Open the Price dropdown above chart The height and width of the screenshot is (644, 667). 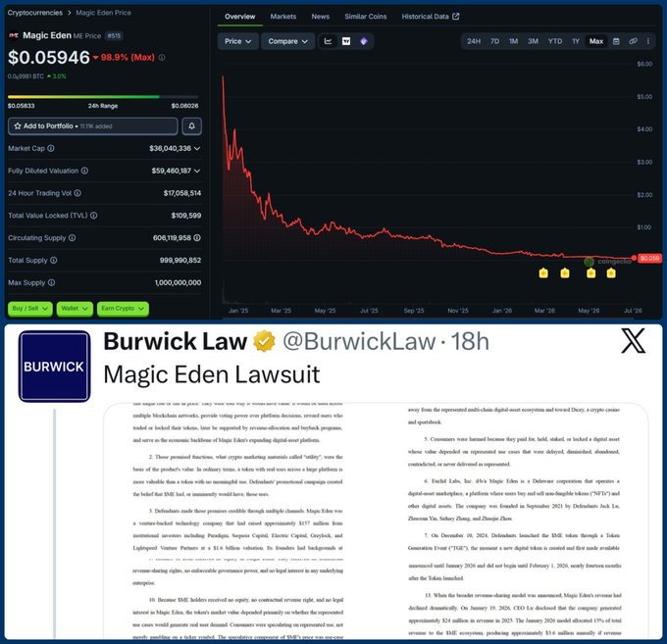tap(237, 41)
